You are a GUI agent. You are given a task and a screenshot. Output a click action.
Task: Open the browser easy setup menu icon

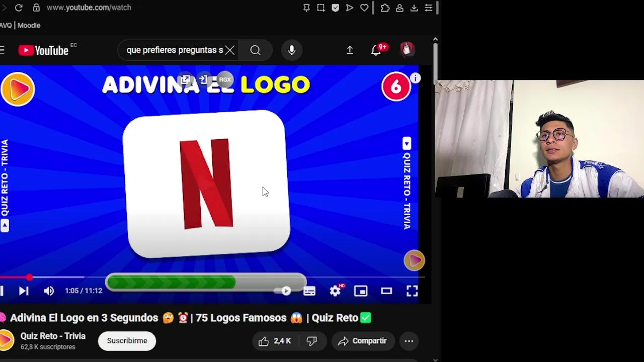pyautogui.click(x=429, y=8)
